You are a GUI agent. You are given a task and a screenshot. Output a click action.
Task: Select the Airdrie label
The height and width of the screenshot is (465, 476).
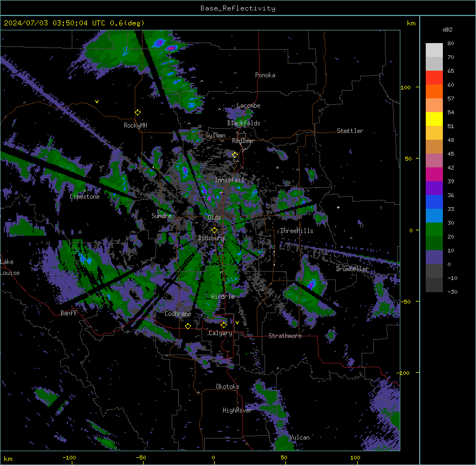(x=223, y=297)
